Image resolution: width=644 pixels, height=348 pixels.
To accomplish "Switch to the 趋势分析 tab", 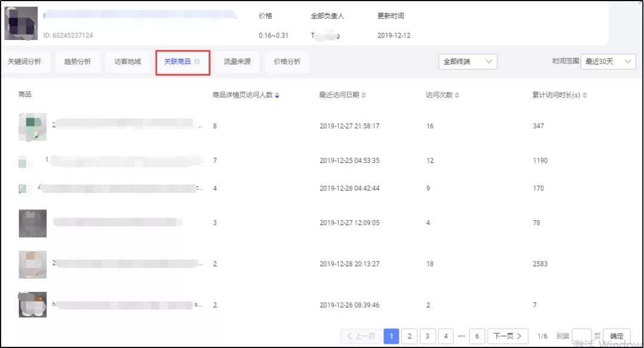I will (x=77, y=61).
